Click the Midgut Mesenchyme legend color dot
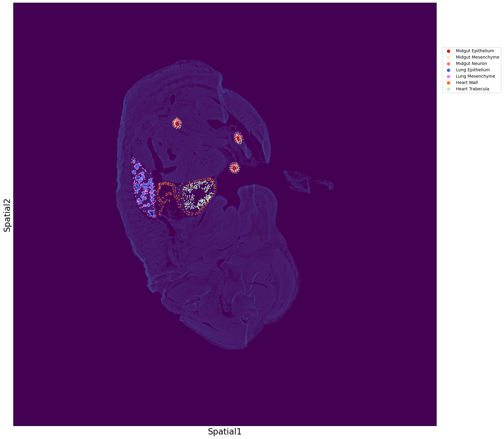The image size is (504, 439). coord(448,57)
